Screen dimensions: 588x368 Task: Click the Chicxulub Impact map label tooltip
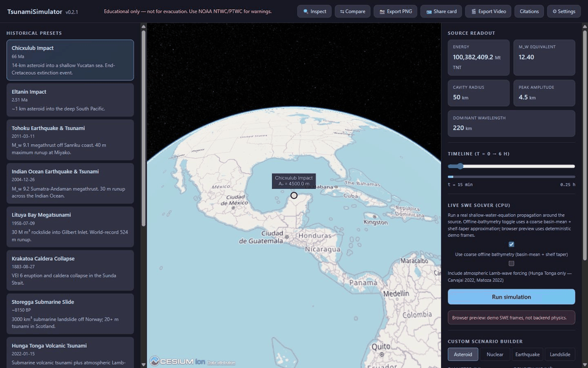coord(293,181)
